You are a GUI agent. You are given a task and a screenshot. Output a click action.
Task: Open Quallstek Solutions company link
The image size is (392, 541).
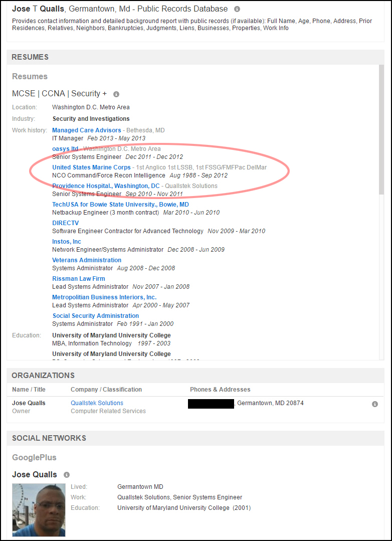[97, 403]
